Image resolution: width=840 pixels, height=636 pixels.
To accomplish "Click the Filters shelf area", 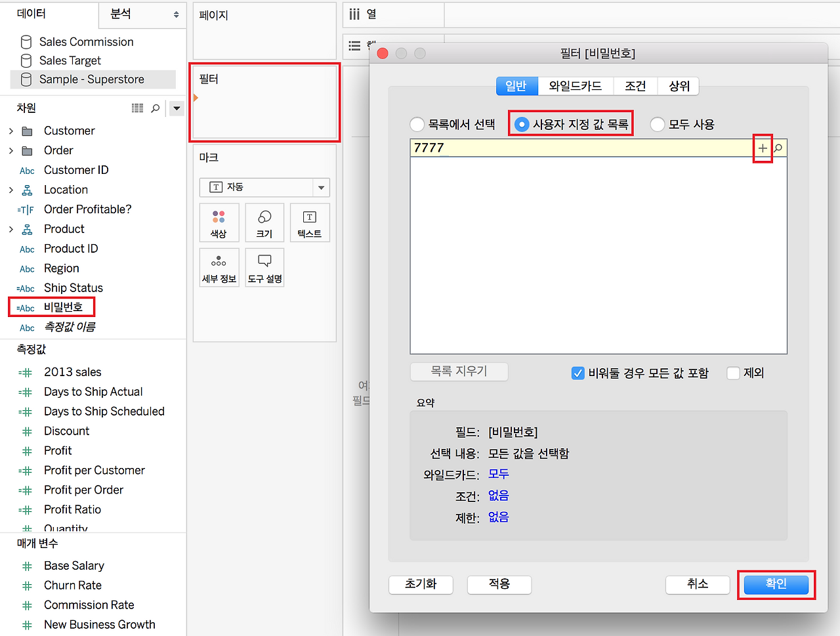I will [x=264, y=103].
